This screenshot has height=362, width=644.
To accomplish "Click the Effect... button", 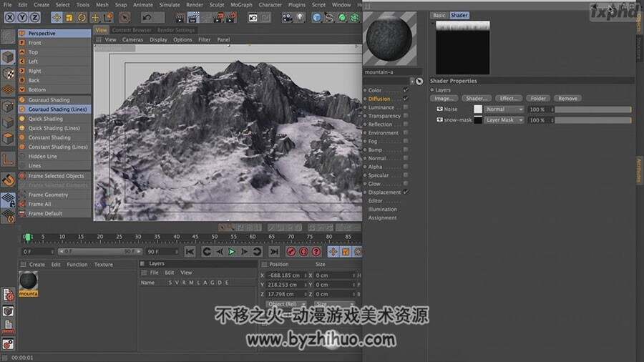I will click(509, 99).
